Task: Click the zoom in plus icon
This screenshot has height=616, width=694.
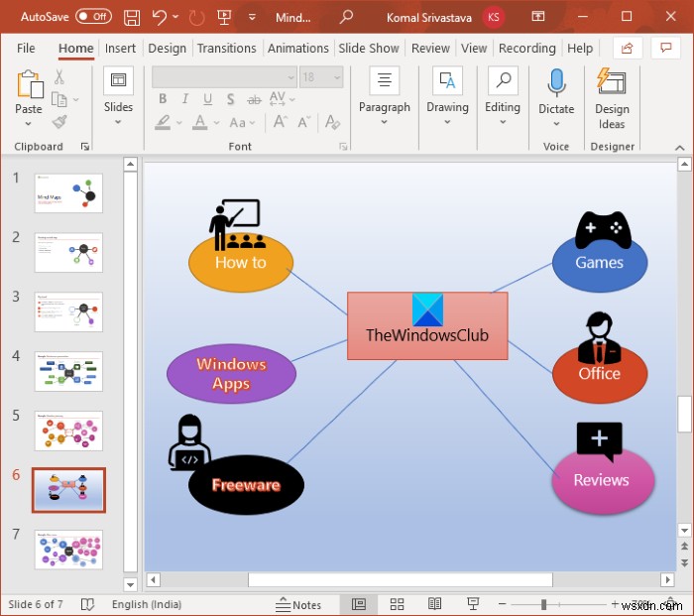Action: tap(615, 604)
